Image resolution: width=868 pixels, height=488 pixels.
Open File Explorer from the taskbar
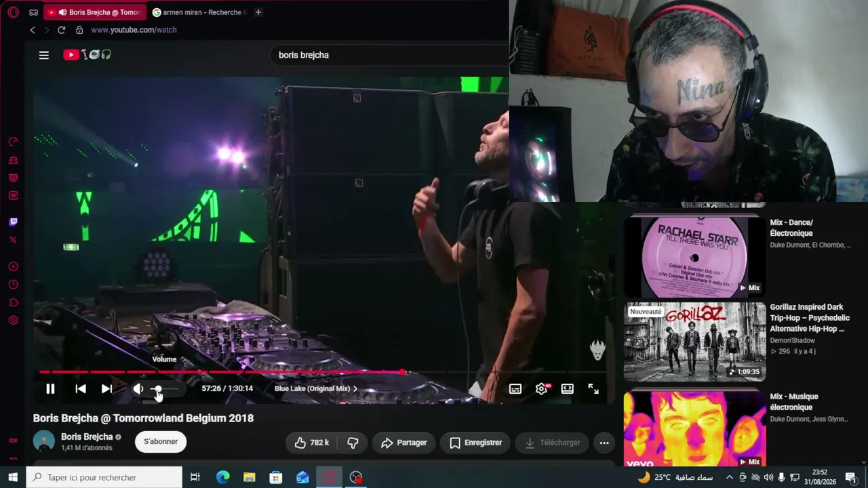pos(250,477)
